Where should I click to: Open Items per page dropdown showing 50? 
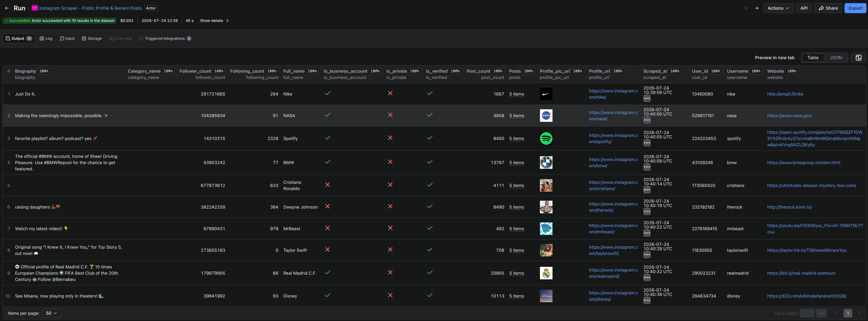(52, 313)
